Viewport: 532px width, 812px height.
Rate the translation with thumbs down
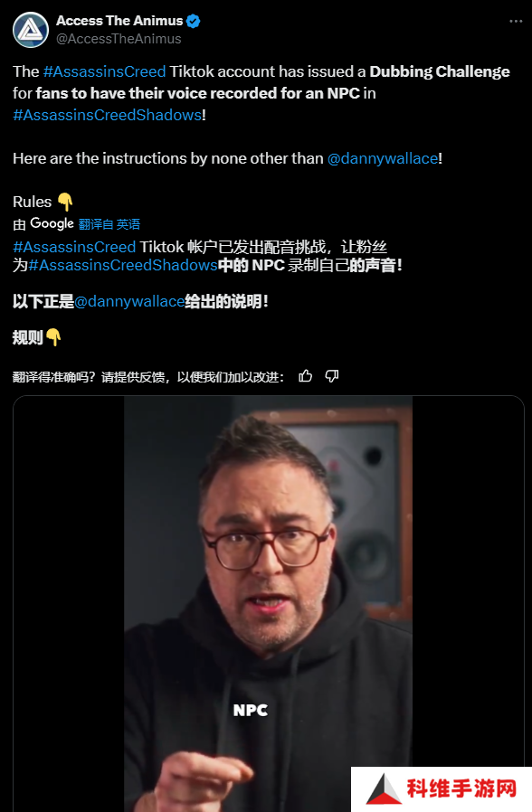click(332, 376)
